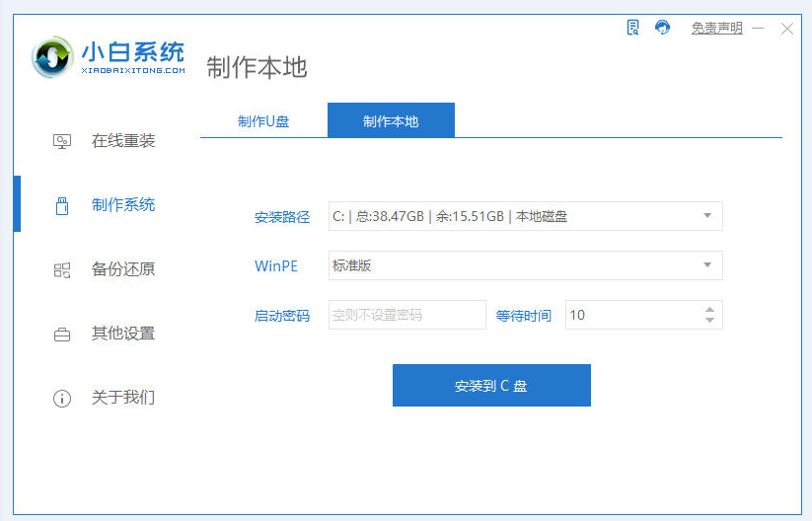Click the 安装到 C 盘 button
Image resolution: width=812 pixels, height=521 pixels.
coord(491,386)
